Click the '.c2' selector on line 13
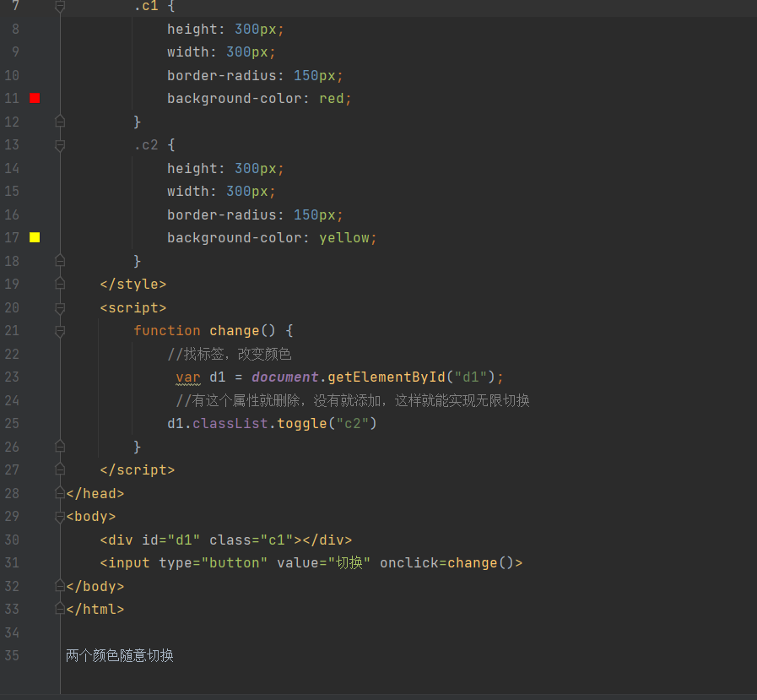The height and width of the screenshot is (700, 757). (x=146, y=145)
